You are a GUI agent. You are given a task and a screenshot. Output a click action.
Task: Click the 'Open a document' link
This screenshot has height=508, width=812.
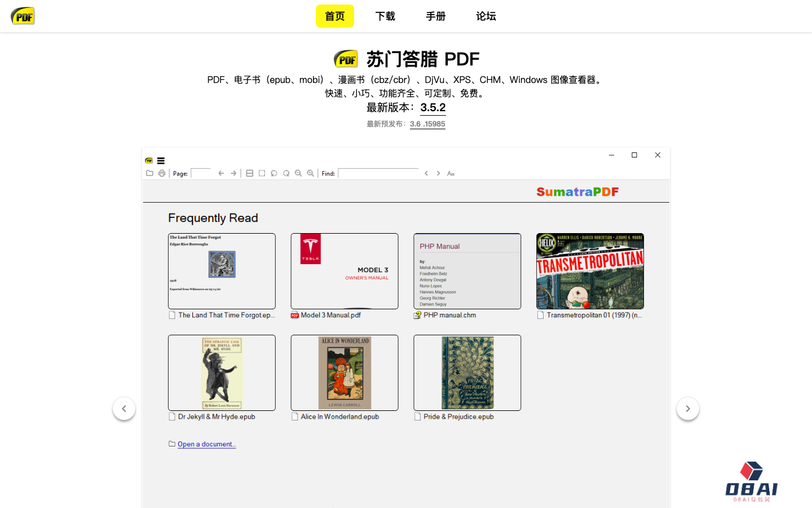pyautogui.click(x=206, y=444)
